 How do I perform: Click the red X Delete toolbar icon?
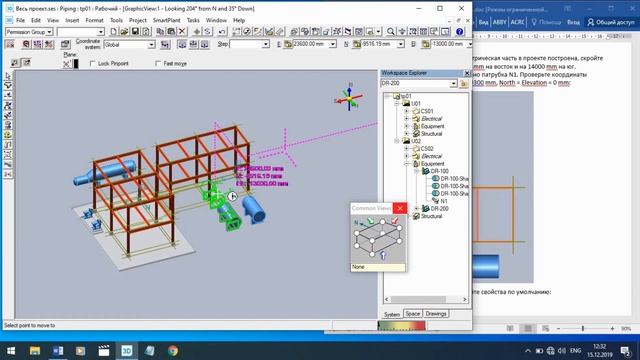point(182,32)
